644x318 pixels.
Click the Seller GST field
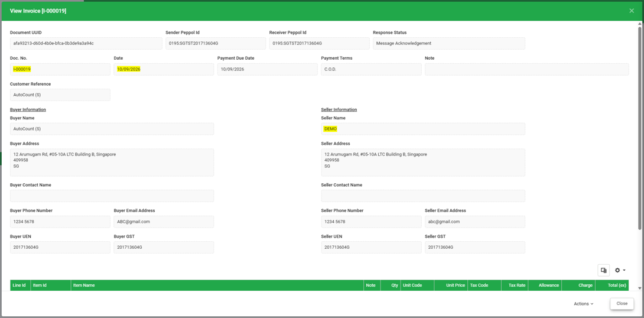pos(475,247)
